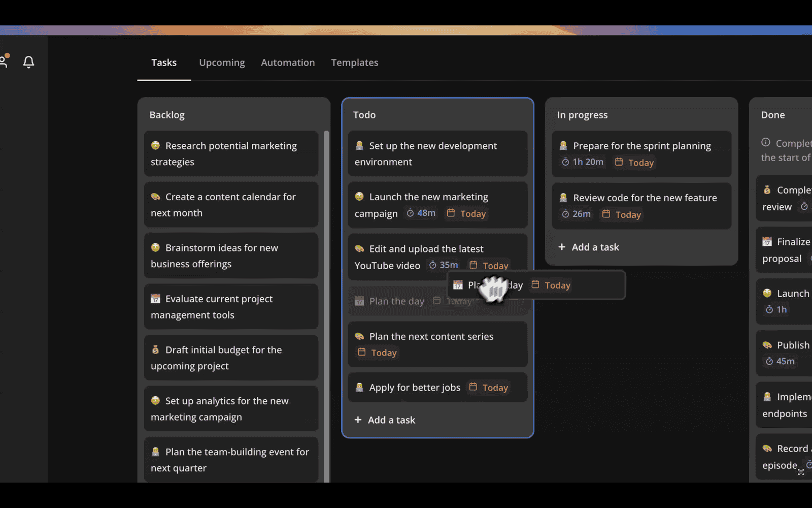Click the Today chip on Plan the next content series
Image resolution: width=812 pixels, height=508 pixels.
pos(377,352)
